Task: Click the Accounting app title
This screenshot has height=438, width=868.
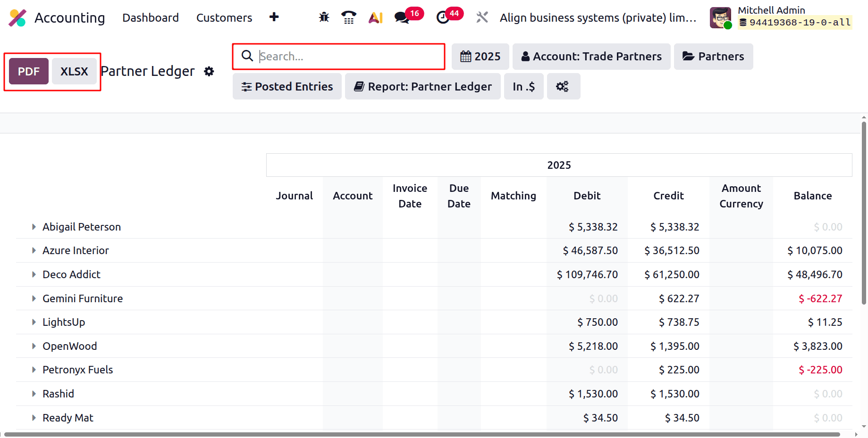Action: pos(70,17)
